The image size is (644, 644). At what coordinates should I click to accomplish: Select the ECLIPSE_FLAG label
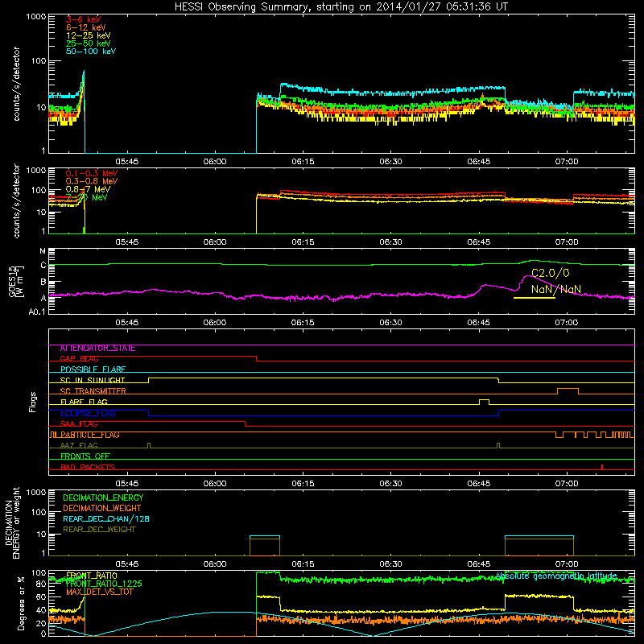[x=88, y=413]
